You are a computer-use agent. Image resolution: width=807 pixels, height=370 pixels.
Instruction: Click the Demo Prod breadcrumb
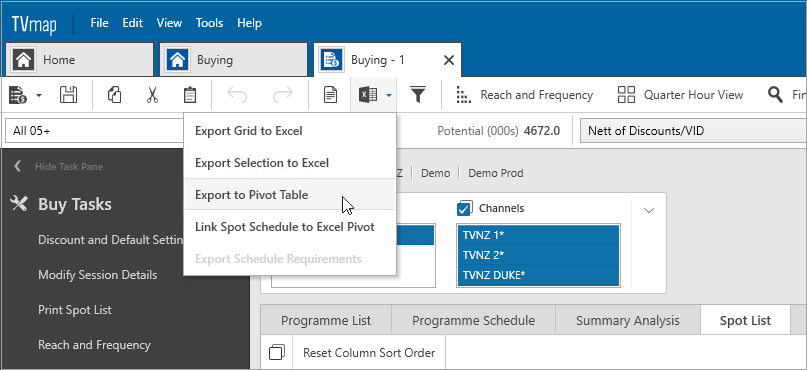click(496, 173)
